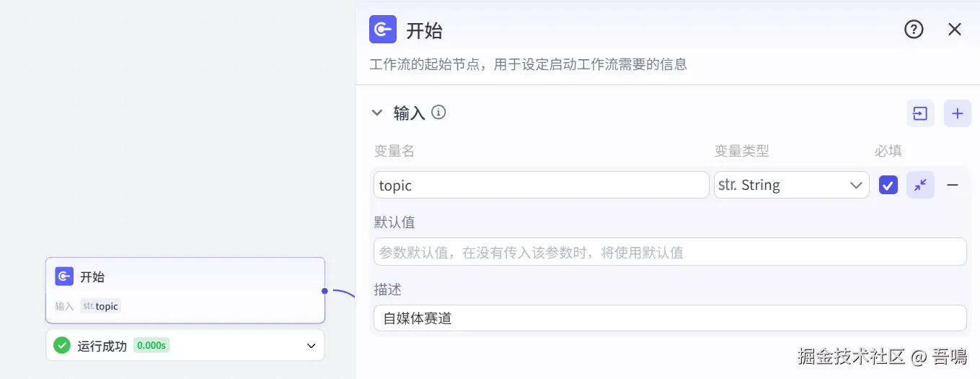Click the str.topic tag in node
Screen dimensions: 980x379
point(100,306)
